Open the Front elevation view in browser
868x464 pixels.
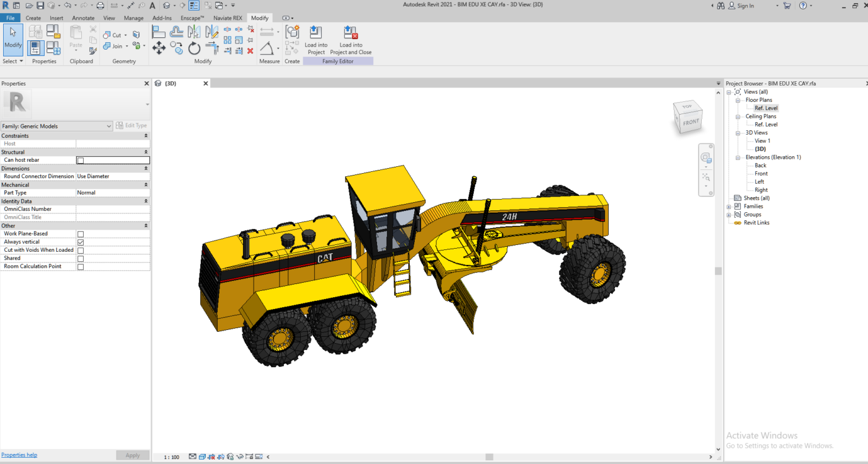click(x=761, y=174)
